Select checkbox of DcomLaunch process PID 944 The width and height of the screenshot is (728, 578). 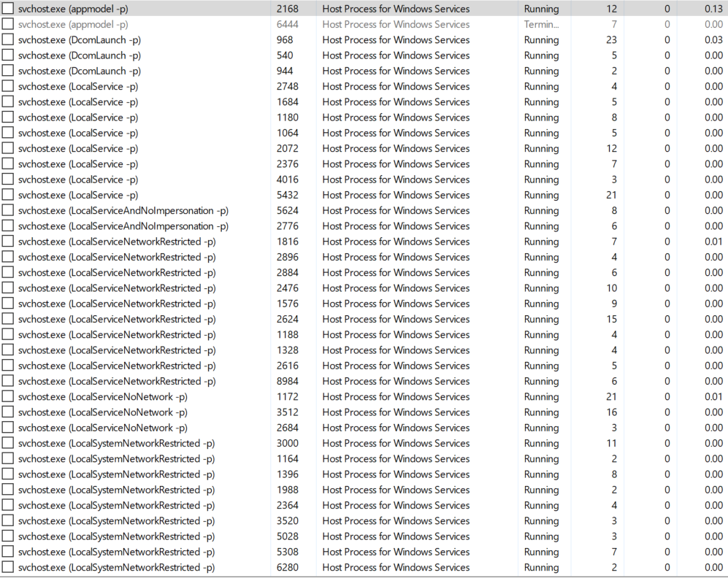pyautogui.click(x=7, y=71)
